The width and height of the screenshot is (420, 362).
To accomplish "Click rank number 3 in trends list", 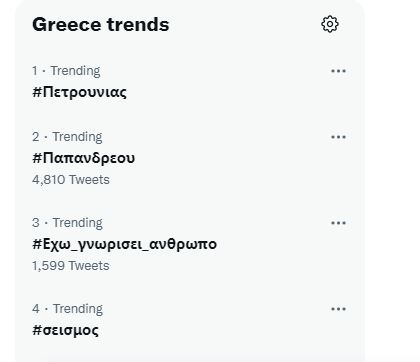I will click(x=36, y=223).
